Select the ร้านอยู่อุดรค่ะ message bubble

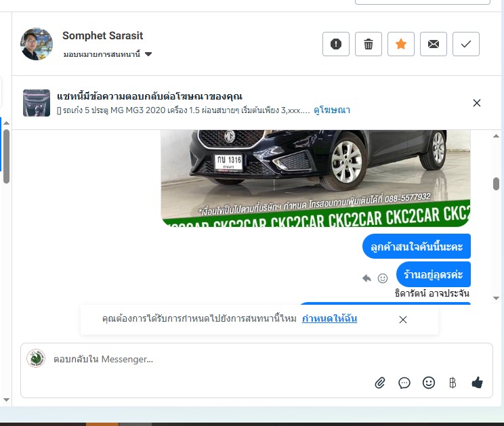pos(433,274)
